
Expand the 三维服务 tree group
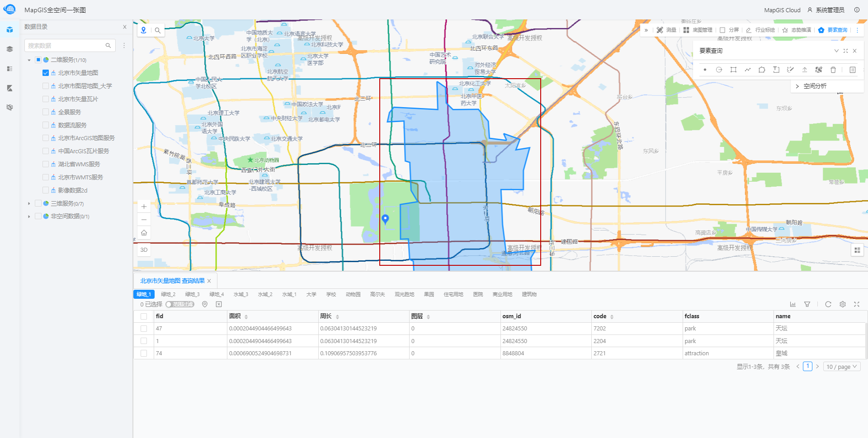(x=29, y=203)
